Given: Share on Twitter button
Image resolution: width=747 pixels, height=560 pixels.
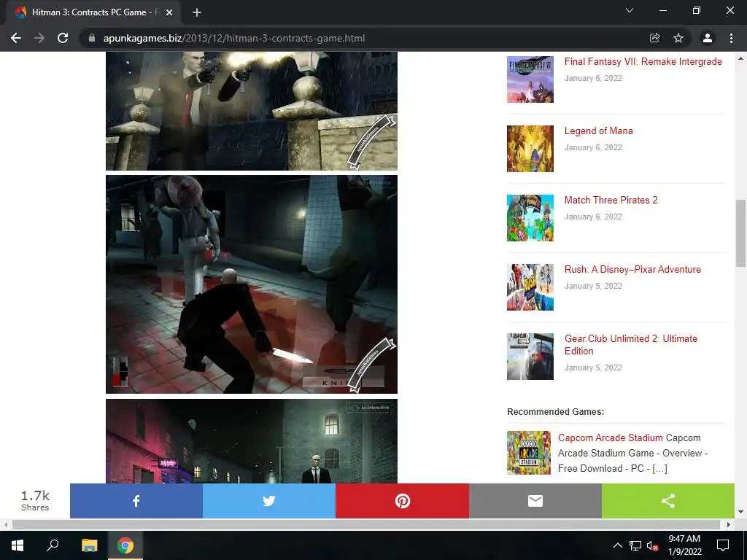Looking at the screenshot, I should [x=269, y=500].
